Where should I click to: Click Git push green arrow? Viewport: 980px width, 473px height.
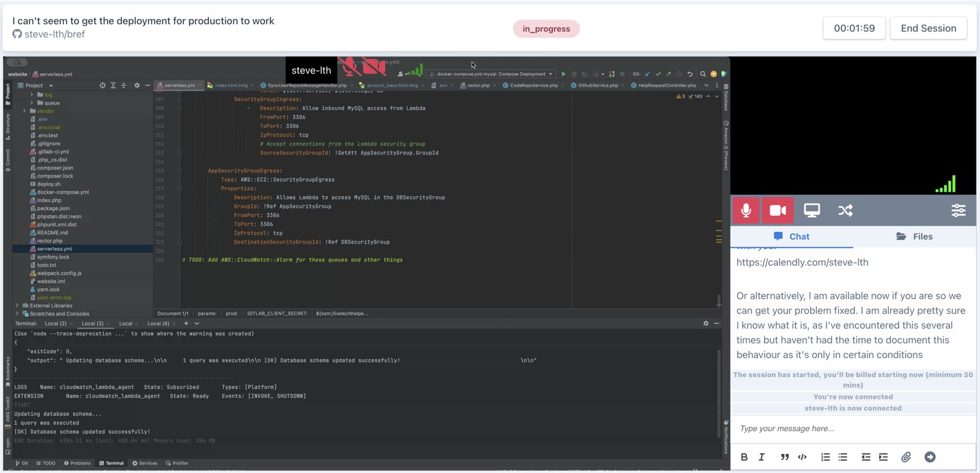point(668,74)
